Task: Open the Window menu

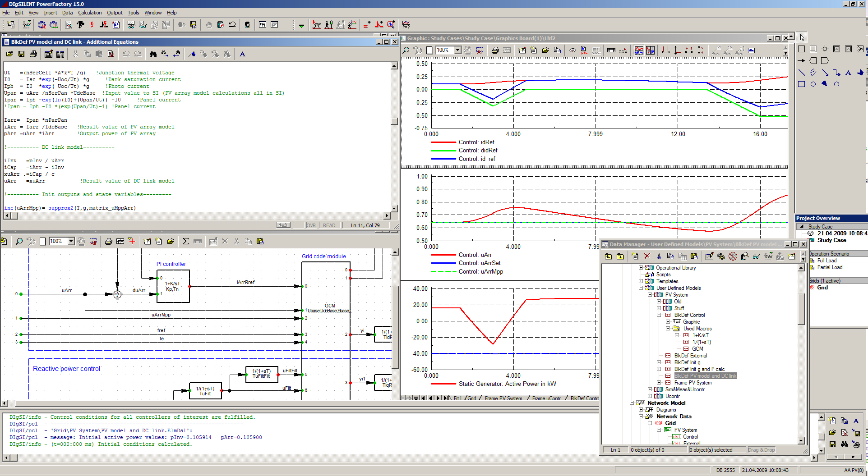Action: tap(153, 13)
